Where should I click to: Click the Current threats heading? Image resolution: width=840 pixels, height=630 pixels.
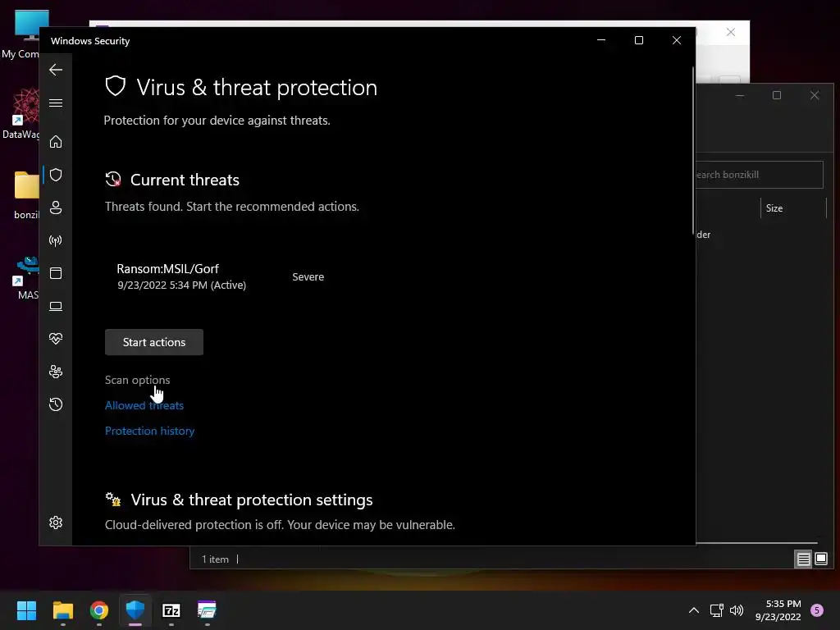tap(185, 180)
